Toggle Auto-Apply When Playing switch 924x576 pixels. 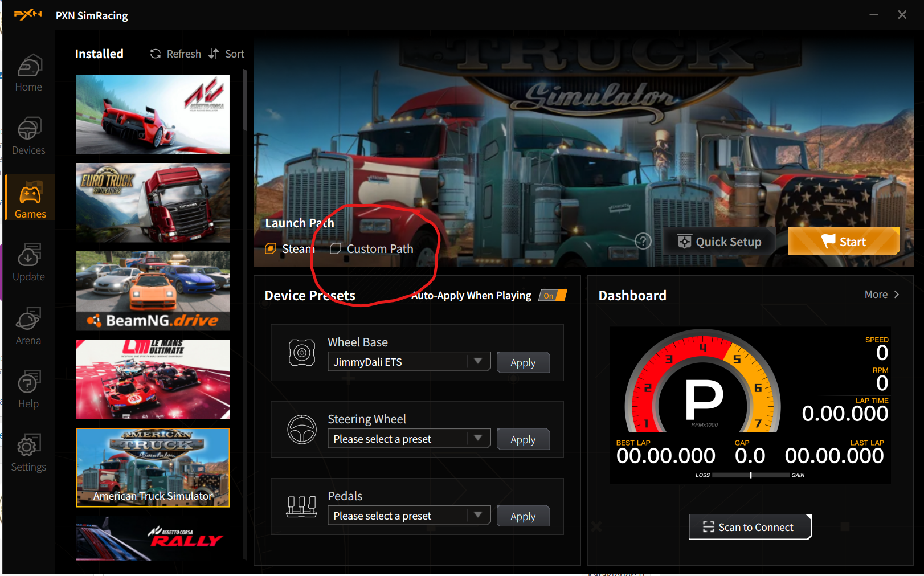553,295
